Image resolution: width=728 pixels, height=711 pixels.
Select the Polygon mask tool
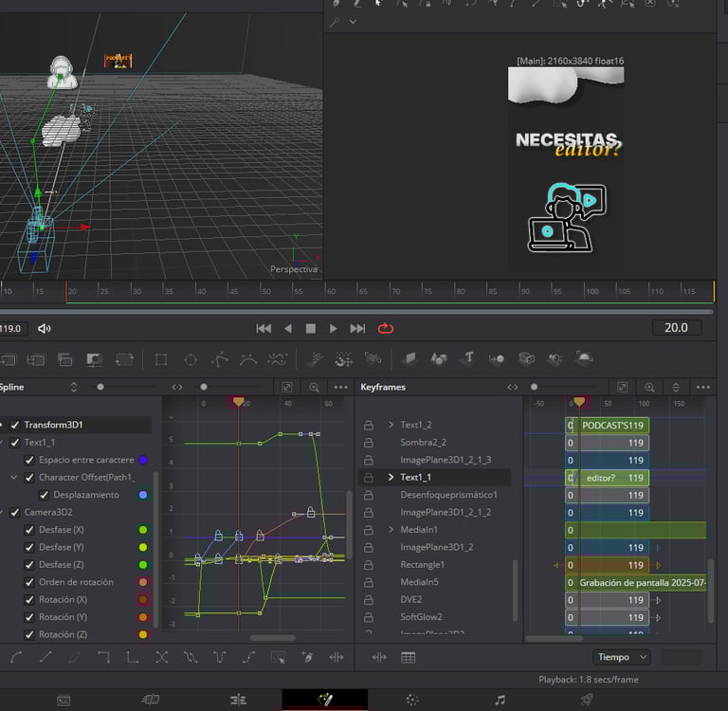click(219, 359)
